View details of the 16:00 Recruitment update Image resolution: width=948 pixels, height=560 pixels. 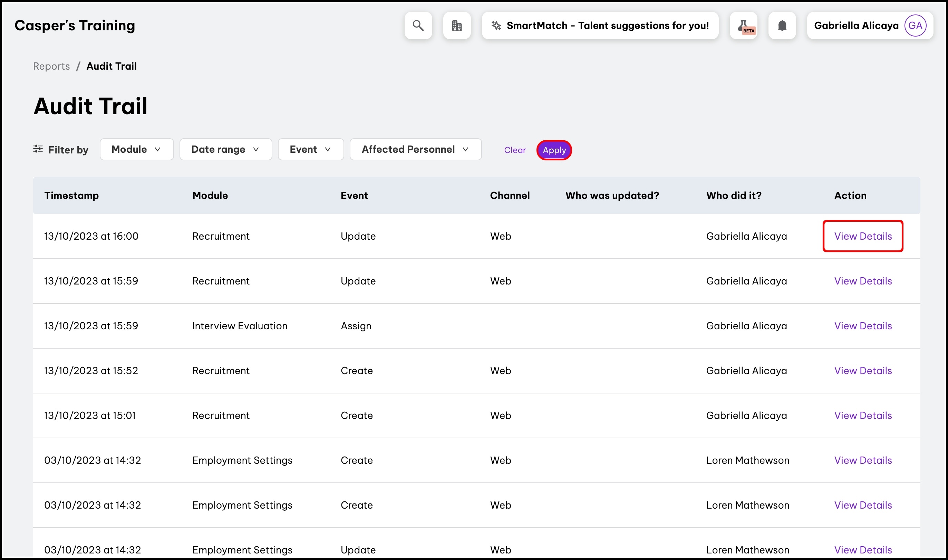[863, 236]
